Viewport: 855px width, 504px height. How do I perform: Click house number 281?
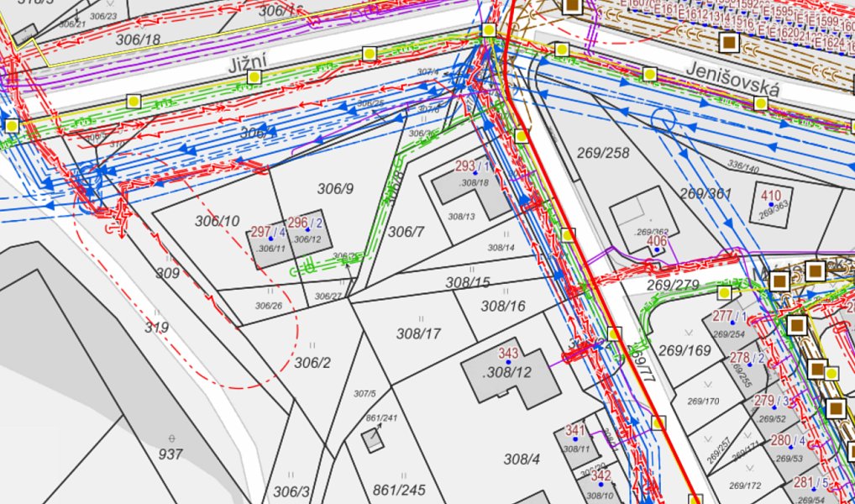point(804,482)
